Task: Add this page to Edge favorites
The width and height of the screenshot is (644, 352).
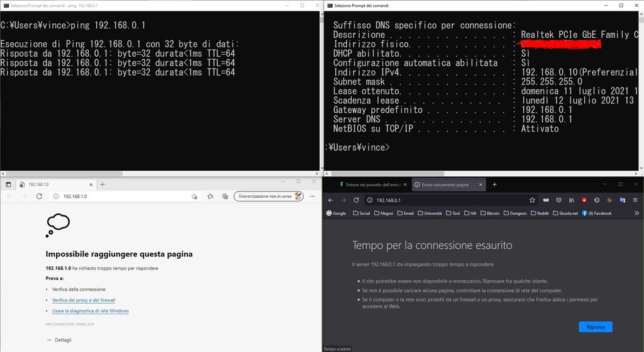Action: (x=195, y=196)
